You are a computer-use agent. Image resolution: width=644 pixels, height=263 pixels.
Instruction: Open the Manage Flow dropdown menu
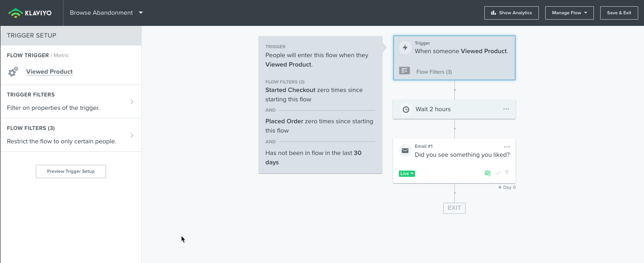pos(569,13)
